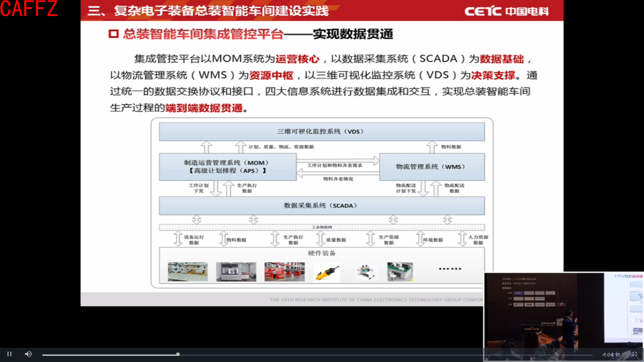Expand the 三维可视化监控系统（VDS）box

(322, 132)
